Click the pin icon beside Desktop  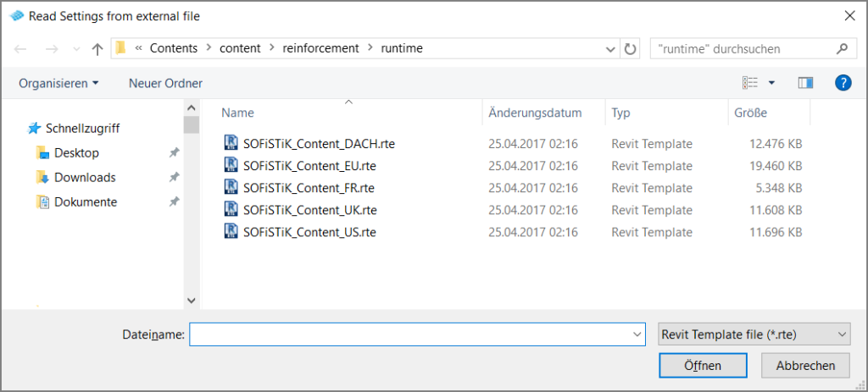click(174, 152)
